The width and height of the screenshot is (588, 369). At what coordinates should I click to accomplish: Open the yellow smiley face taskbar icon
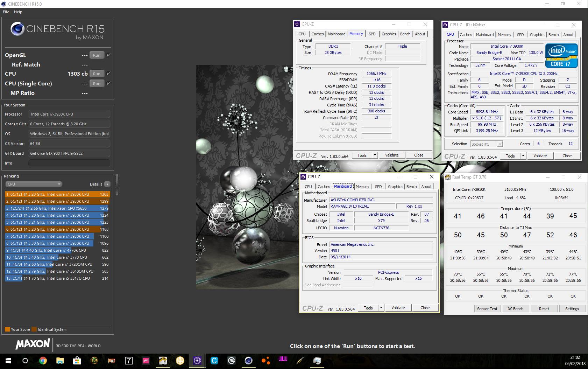[x=180, y=360]
